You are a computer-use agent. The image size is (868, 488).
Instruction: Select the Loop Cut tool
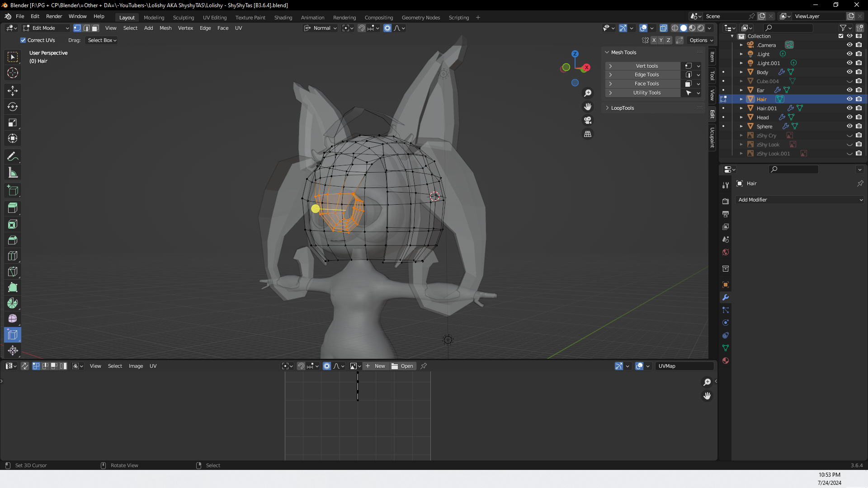coord(13,256)
